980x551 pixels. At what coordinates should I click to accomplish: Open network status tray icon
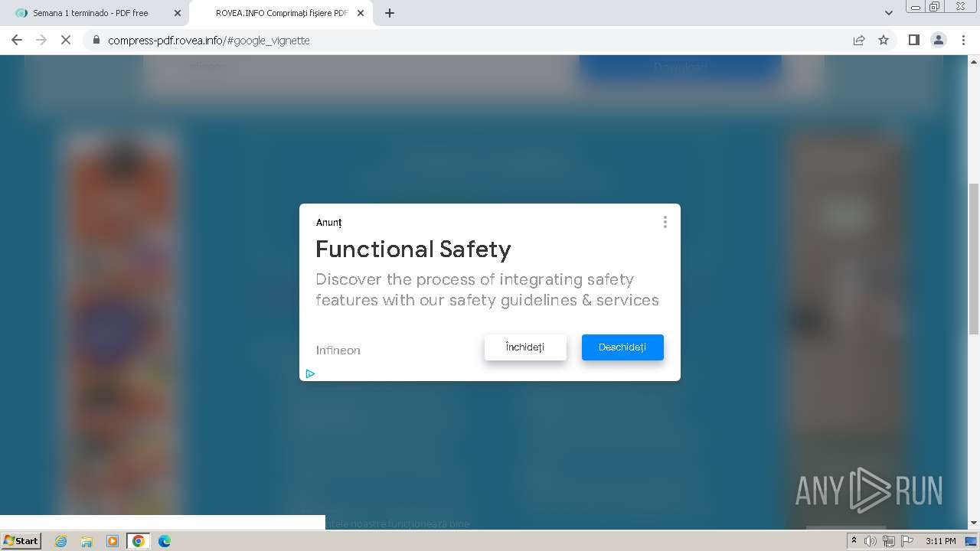pyautogui.click(x=889, y=541)
